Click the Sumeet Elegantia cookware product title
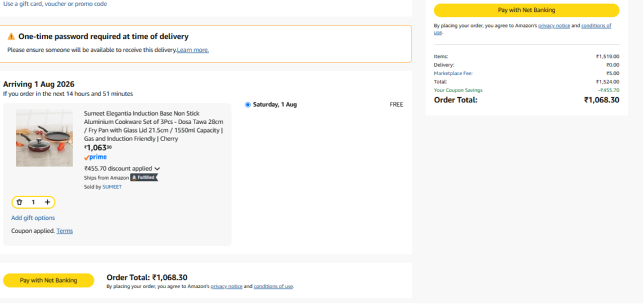 [x=154, y=126]
